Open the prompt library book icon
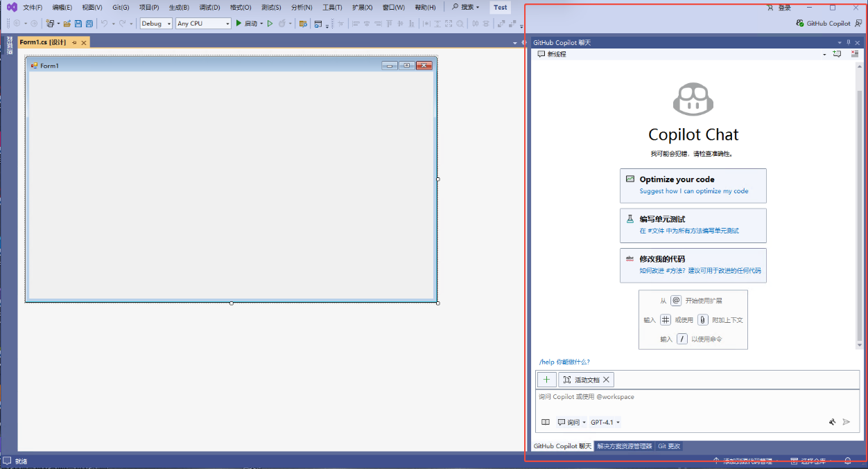 click(546, 422)
